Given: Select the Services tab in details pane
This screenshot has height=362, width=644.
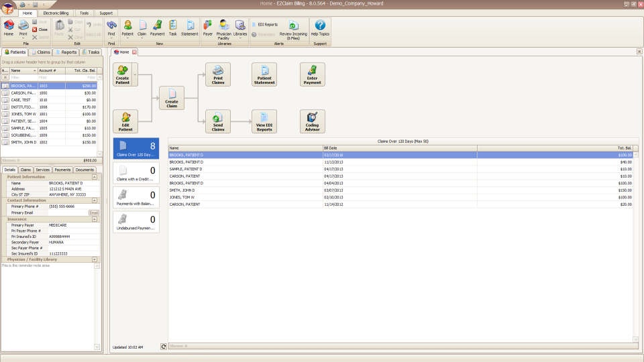Looking at the screenshot, I should (x=43, y=170).
